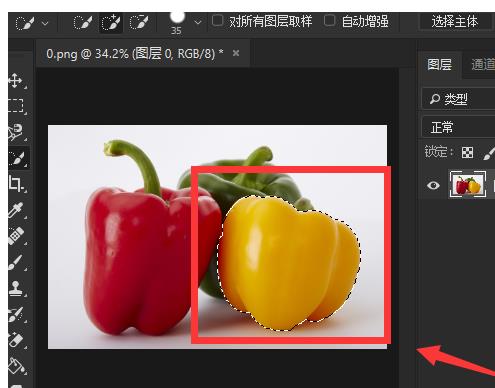Select the Brush tool

tap(15, 262)
